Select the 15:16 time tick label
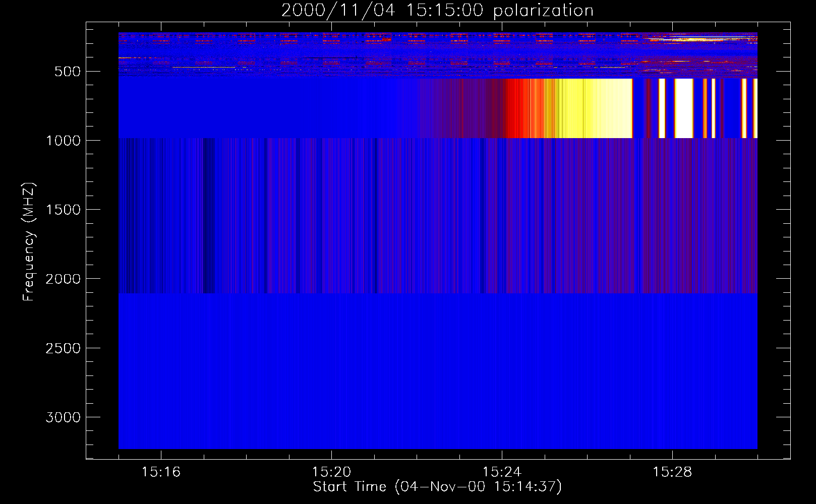The height and width of the screenshot is (504, 816). pyautogui.click(x=161, y=472)
